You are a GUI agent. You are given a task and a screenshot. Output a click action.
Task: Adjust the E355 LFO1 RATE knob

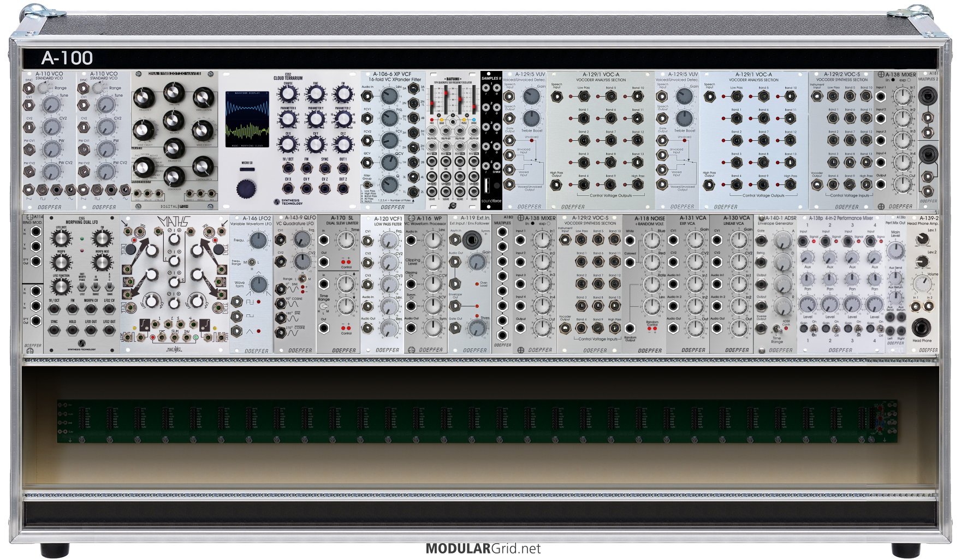[61, 237]
